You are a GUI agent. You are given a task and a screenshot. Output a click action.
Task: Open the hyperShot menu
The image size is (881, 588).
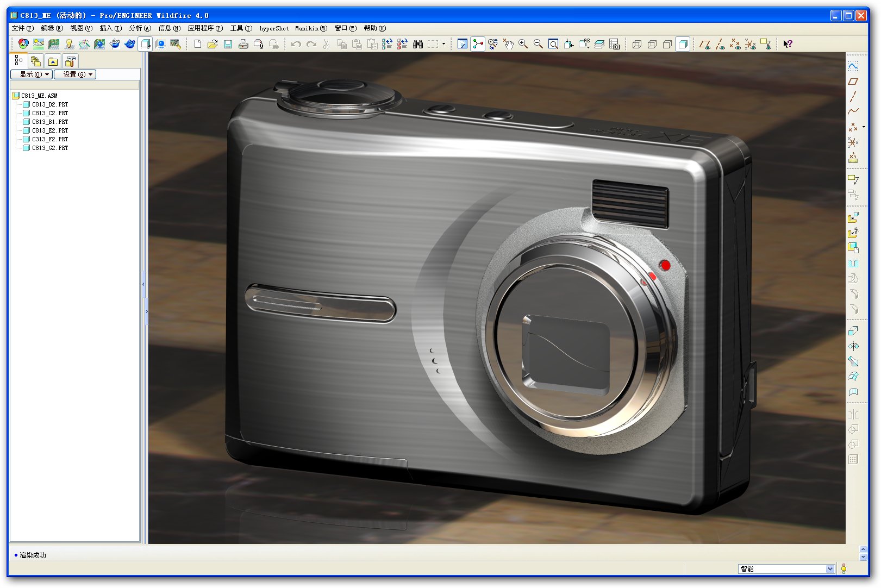point(274,28)
